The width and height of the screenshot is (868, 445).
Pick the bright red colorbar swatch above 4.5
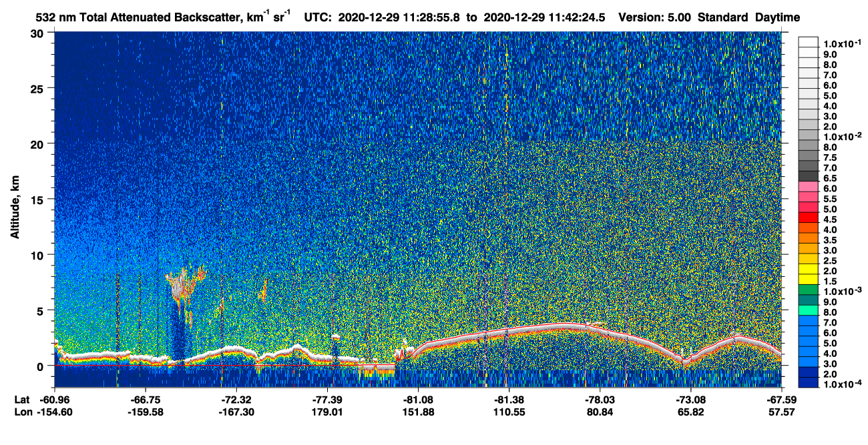pyautogui.click(x=808, y=217)
